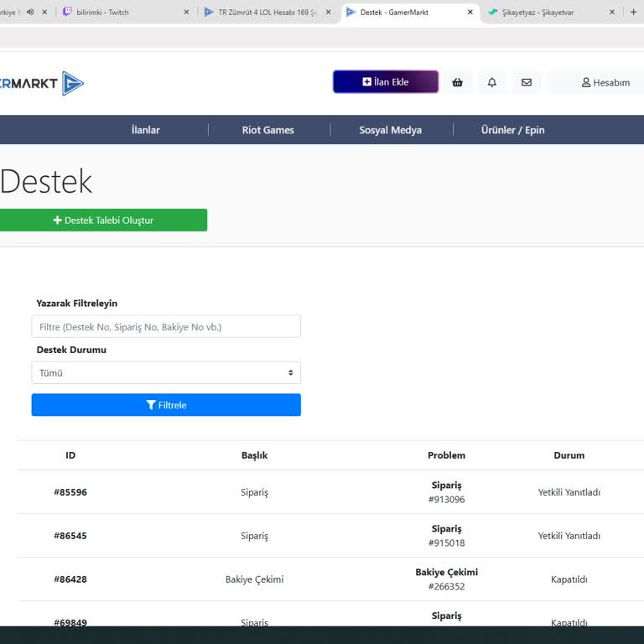Open support ticket #85596
This screenshot has height=644, width=644.
pyautogui.click(x=70, y=492)
